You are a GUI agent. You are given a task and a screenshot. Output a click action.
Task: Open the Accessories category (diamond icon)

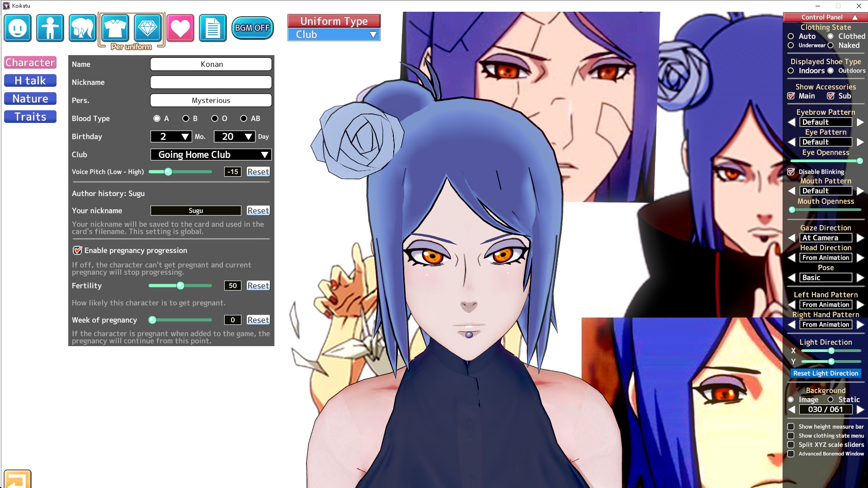(x=148, y=28)
